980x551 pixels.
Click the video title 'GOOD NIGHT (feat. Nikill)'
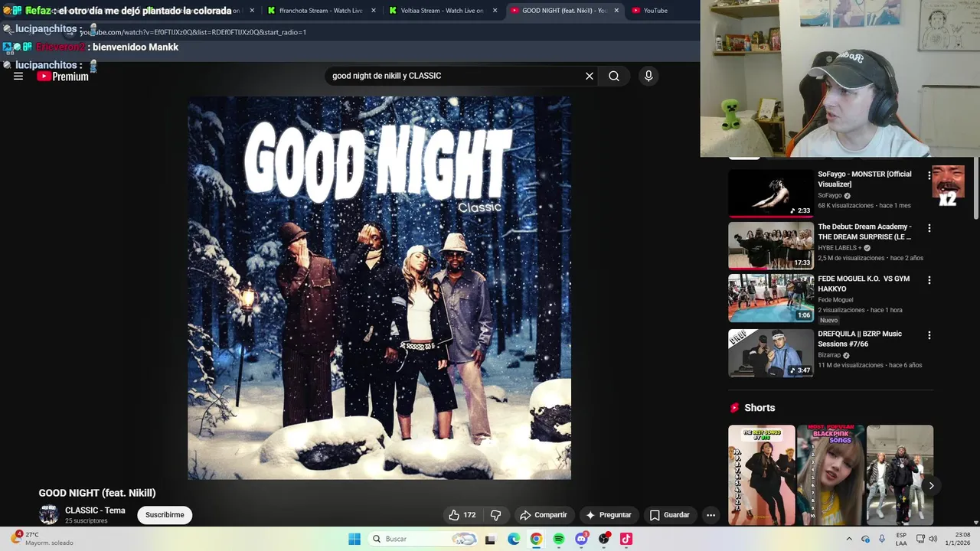tap(97, 494)
